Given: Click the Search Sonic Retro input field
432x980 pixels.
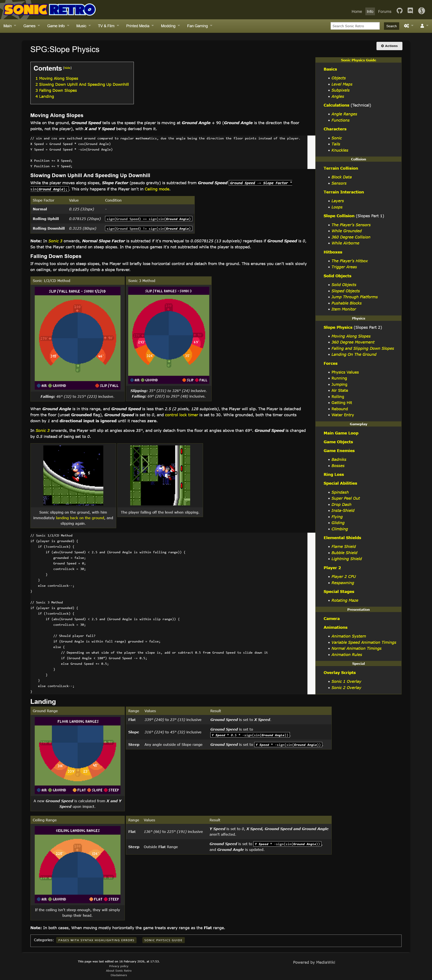Looking at the screenshot, I should [355, 26].
